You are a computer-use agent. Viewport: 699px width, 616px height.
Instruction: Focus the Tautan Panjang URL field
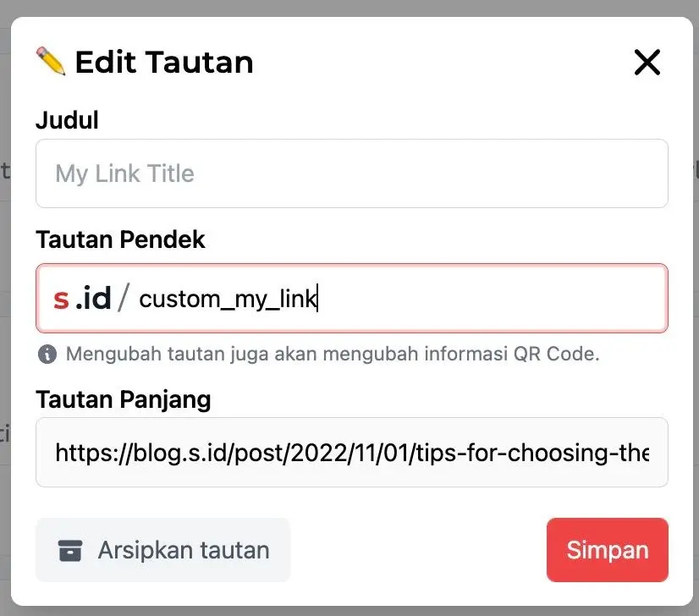(x=351, y=453)
